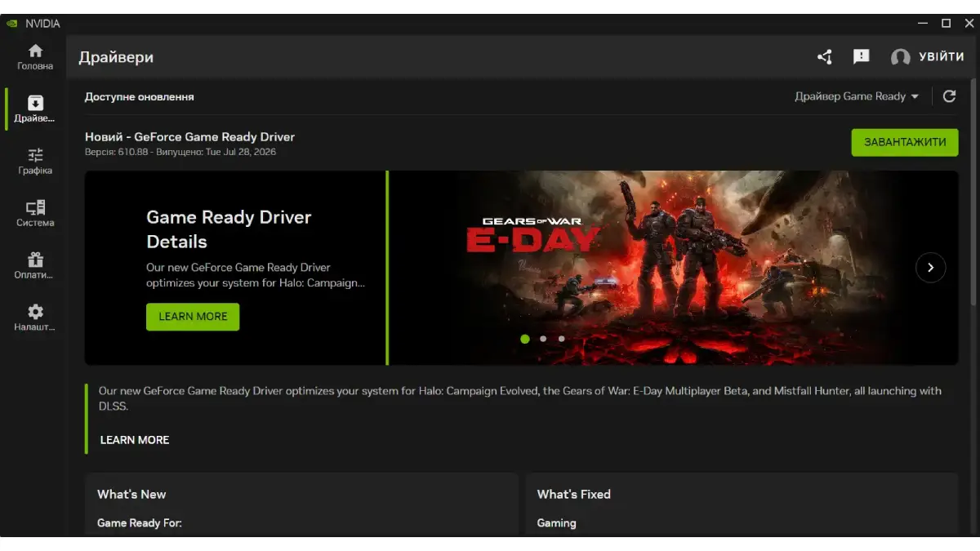Open the feedback notification icon
The width and height of the screenshot is (980, 551).
[x=861, y=56]
